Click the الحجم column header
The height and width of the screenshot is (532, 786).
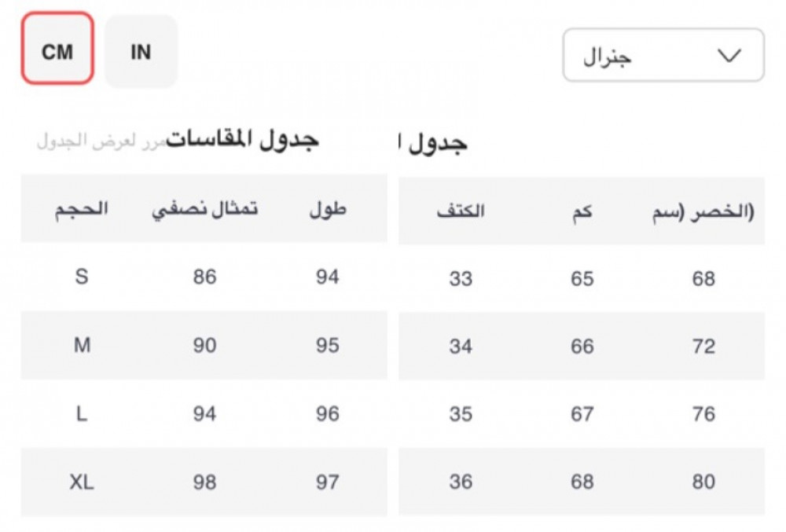click(x=81, y=210)
